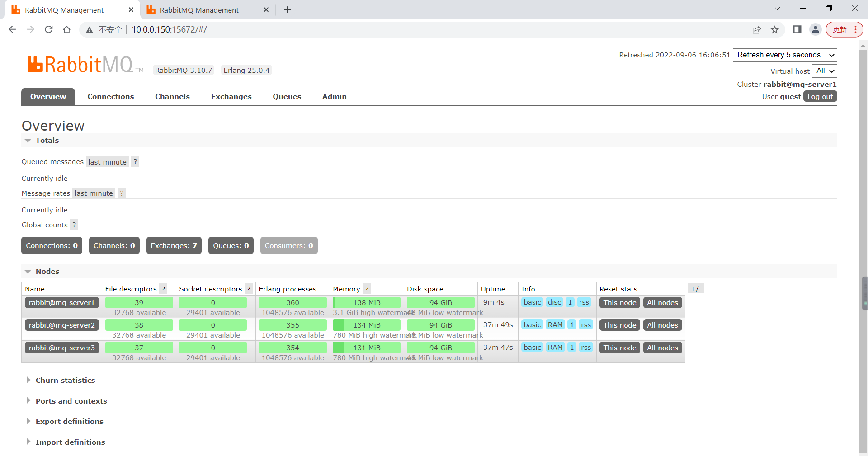Reset stats on this node for mq-server2
This screenshot has width=868, height=456.
(620, 325)
